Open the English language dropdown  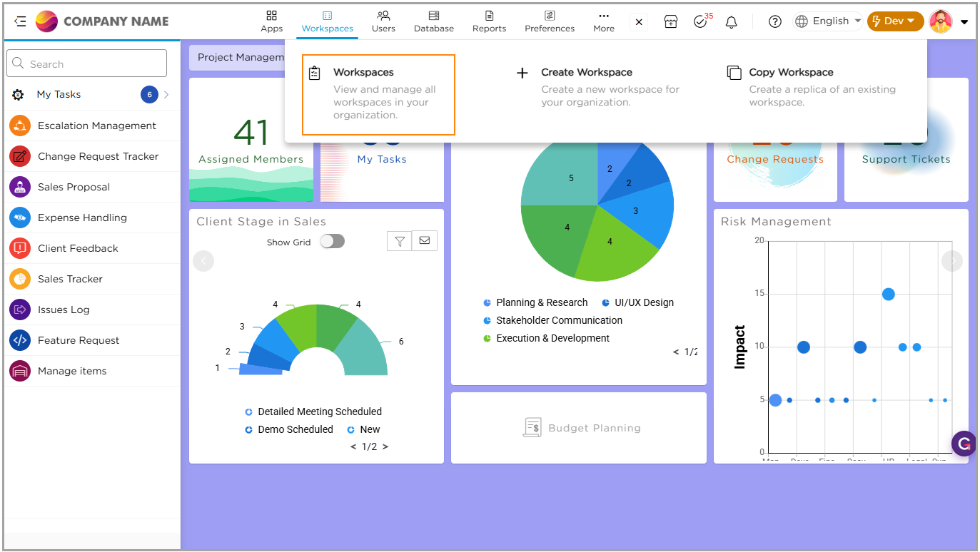[x=828, y=21]
